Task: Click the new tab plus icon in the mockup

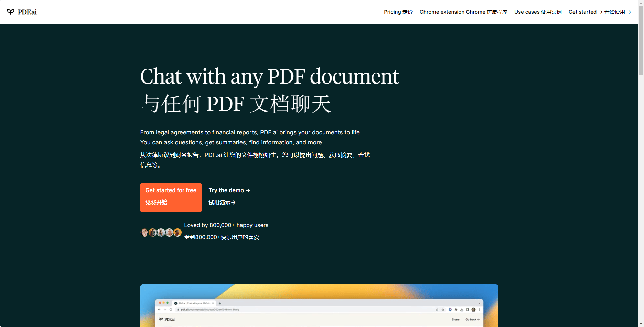Action: 220,303
